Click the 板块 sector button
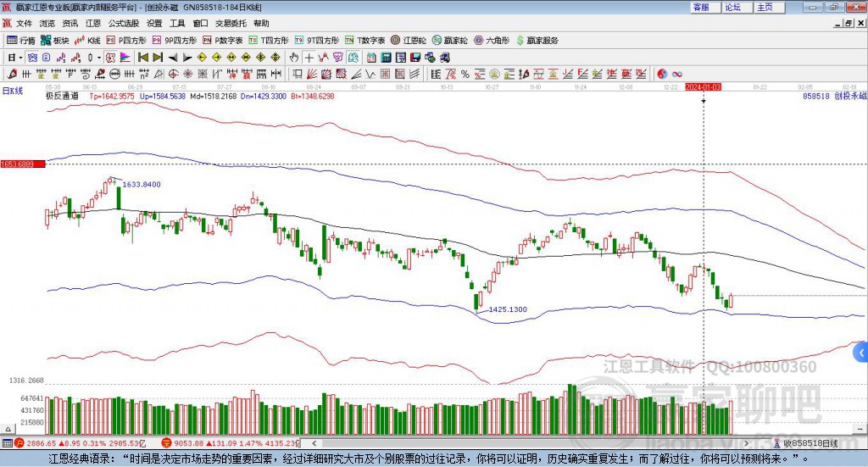The width and height of the screenshot is (868, 467). tap(56, 40)
